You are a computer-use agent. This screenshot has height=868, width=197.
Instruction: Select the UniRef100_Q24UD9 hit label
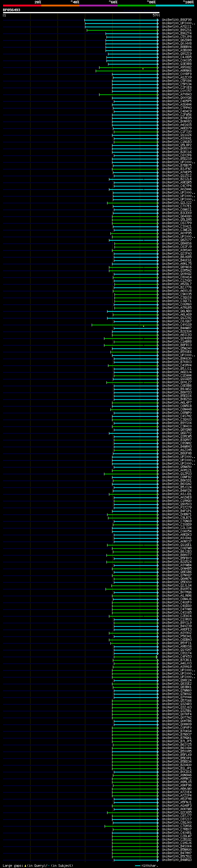[x=177, y=338]
